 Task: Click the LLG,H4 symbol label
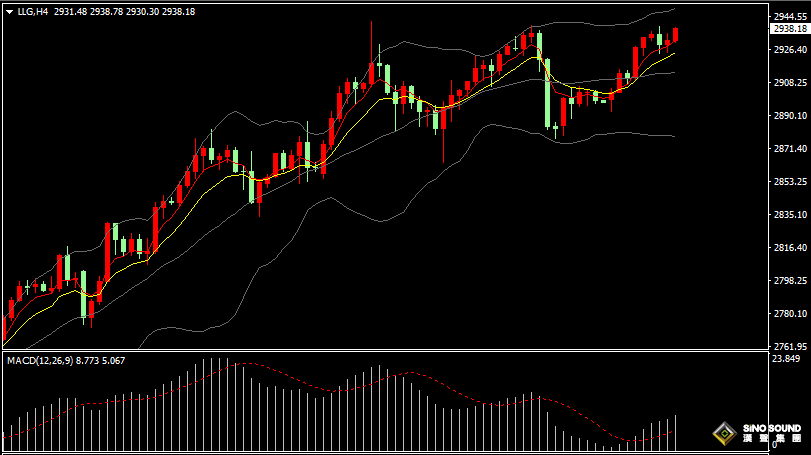[33, 11]
